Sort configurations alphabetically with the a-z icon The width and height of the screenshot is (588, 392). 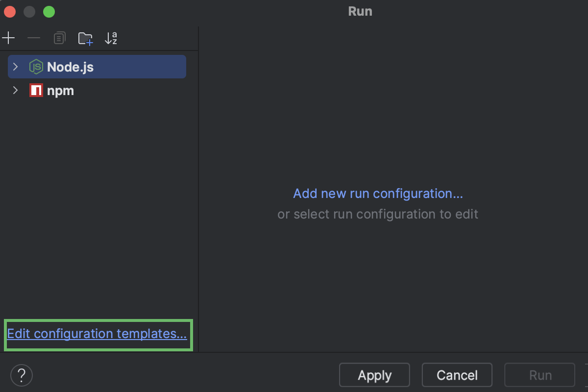(x=111, y=38)
